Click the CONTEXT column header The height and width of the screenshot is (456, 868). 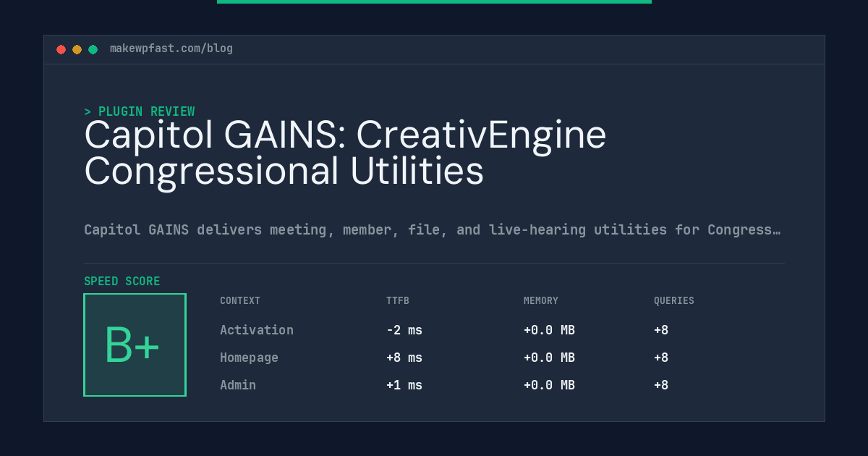(x=240, y=300)
